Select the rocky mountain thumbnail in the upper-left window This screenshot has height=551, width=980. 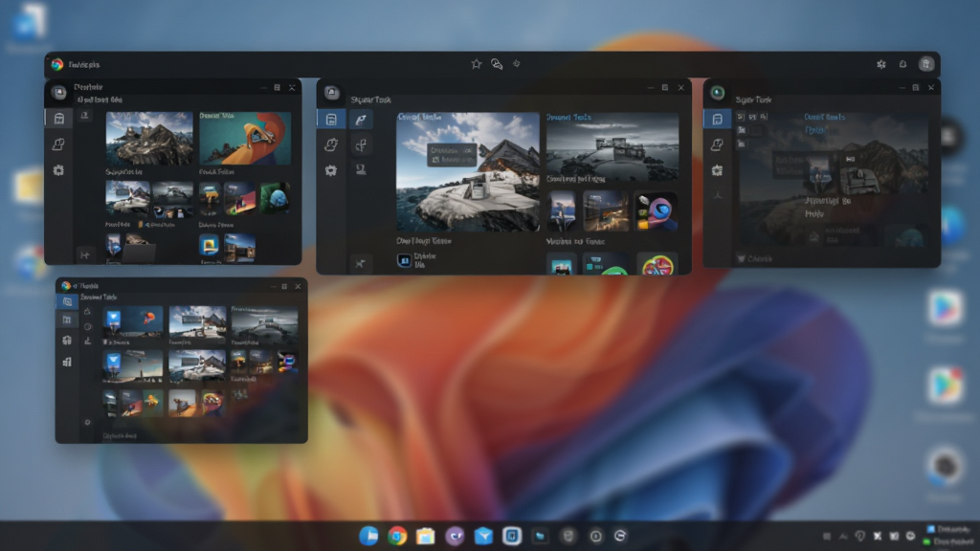(149, 139)
